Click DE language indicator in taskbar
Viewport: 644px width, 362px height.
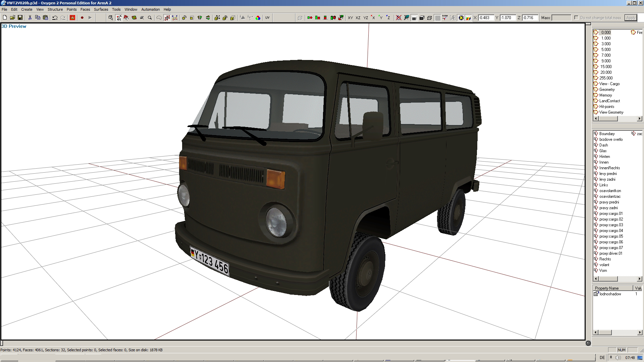(602, 358)
